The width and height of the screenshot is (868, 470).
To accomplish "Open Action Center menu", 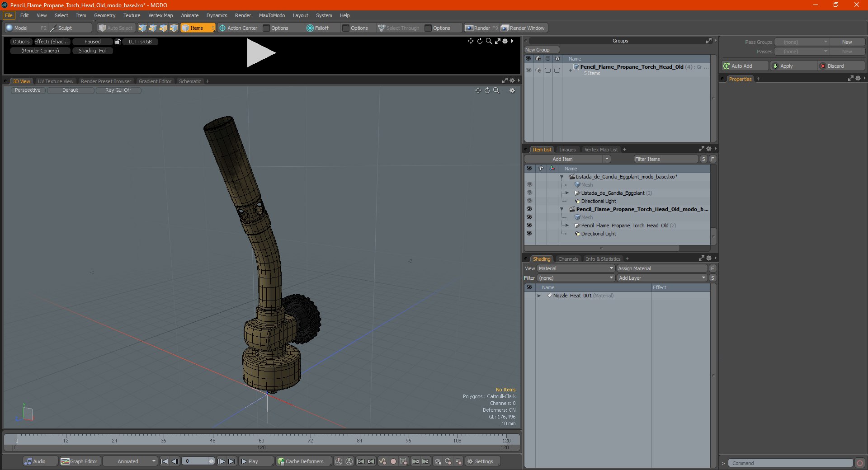I will tap(239, 28).
